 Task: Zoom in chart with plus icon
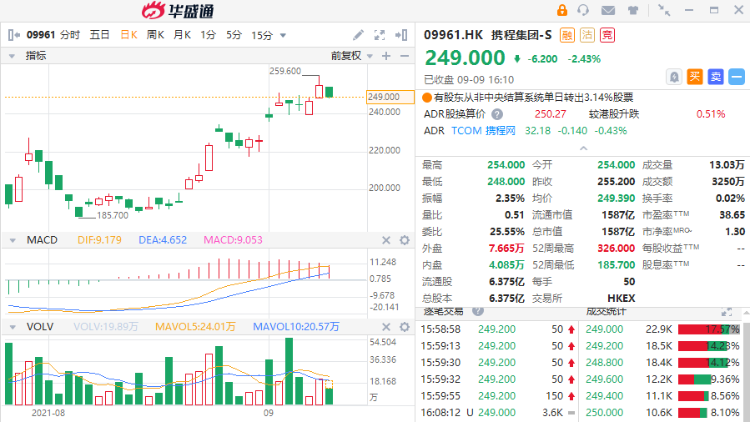pos(386,56)
